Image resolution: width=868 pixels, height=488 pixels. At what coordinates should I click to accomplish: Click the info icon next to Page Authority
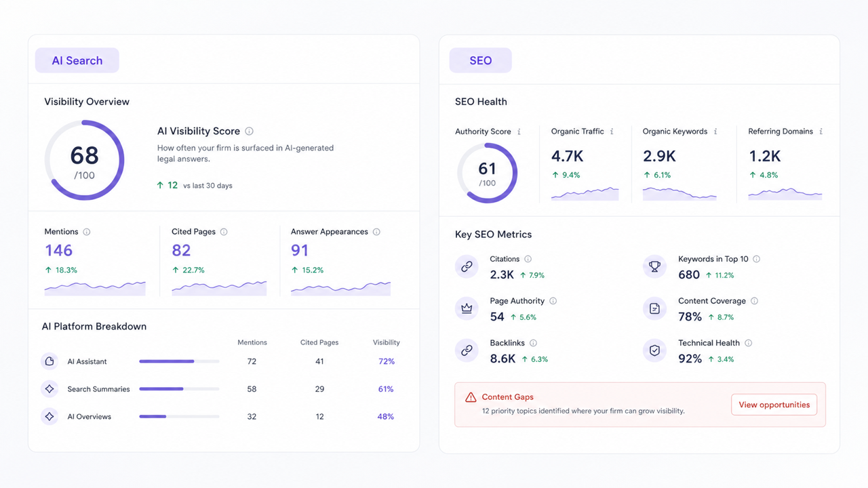(553, 301)
